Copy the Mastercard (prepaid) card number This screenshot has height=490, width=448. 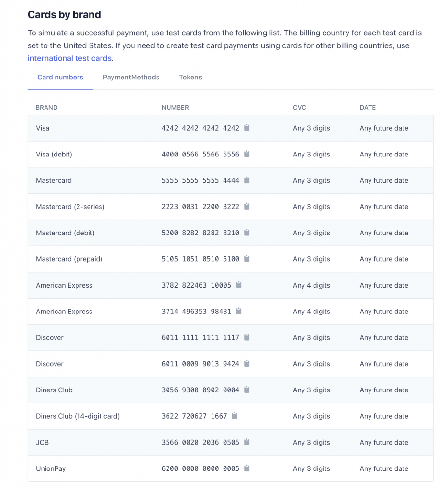(x=246, y=259)
